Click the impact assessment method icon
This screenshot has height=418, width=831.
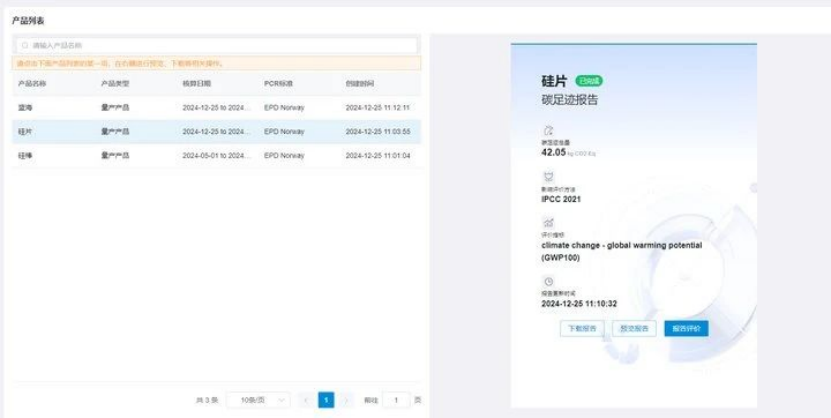[x=547, y=176]
